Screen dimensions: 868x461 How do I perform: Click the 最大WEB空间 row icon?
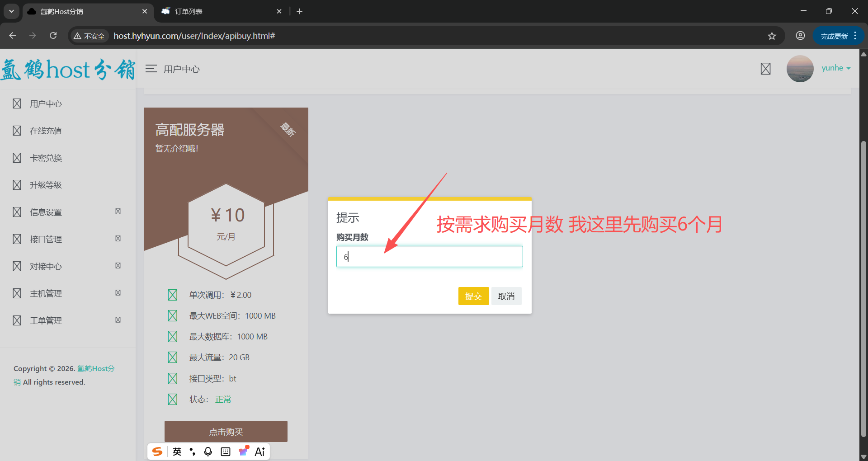tap(173, 316)
